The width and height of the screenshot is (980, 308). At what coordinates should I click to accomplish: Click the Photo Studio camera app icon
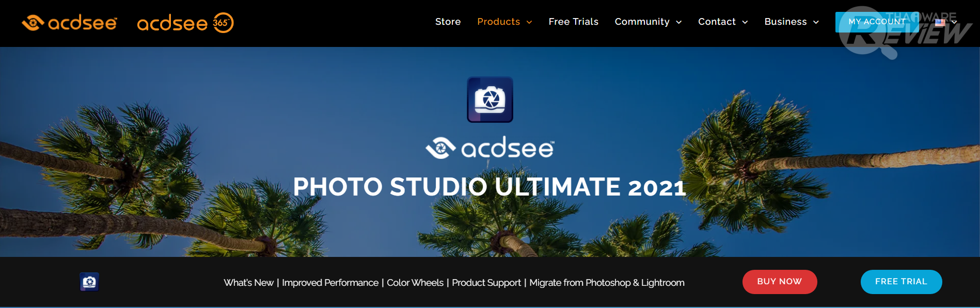pos(490,100)
